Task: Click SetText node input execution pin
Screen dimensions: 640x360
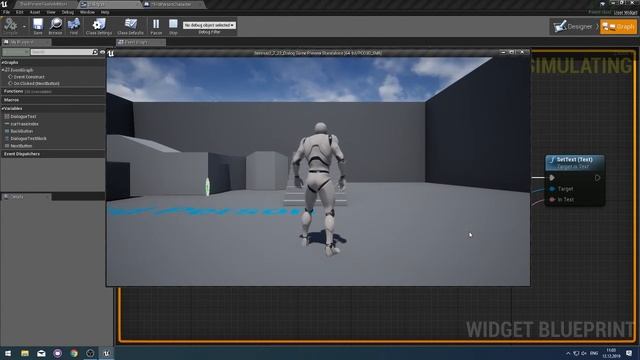Action: (x=552, y=178)
